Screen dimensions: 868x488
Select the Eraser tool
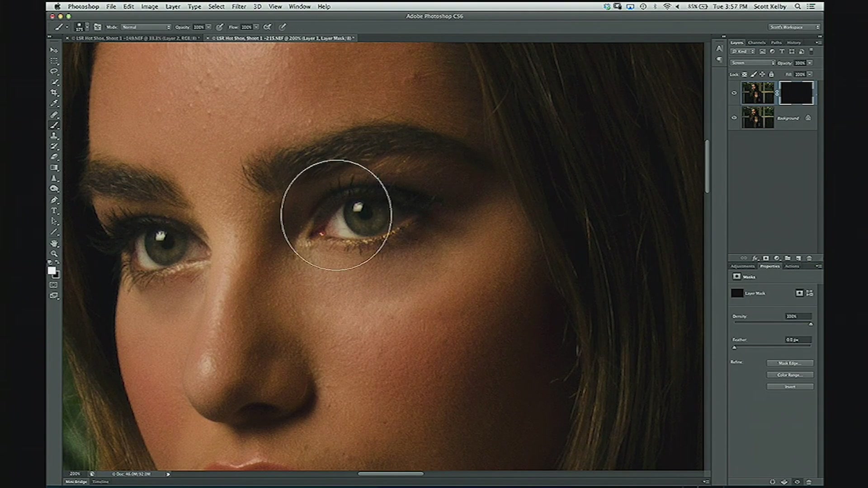[x=54, y=157]
